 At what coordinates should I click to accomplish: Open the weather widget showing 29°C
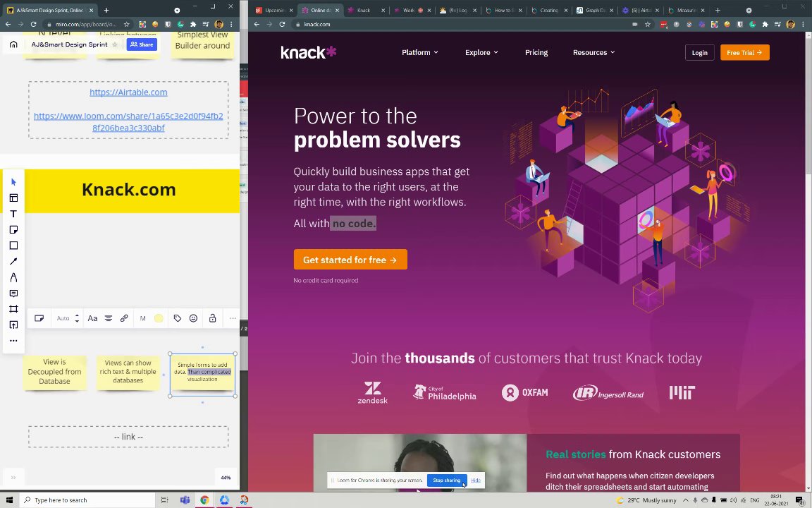pyautogui.click(x=646, y=500)
